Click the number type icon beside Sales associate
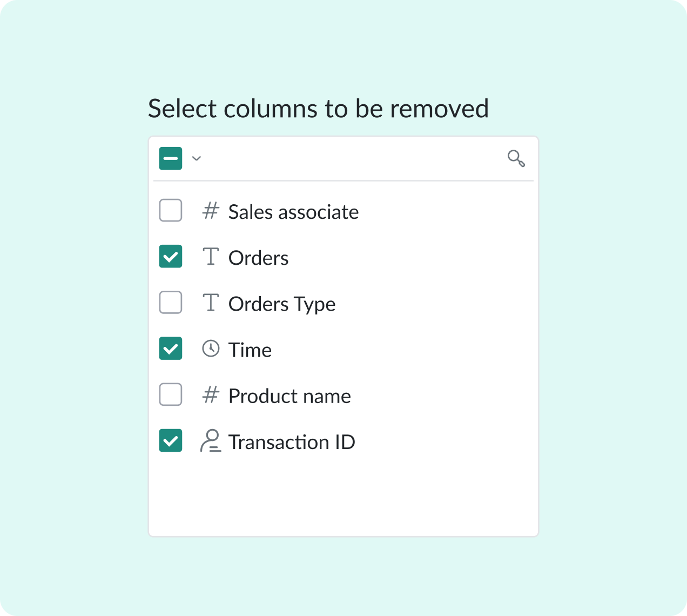 click(211, 211)
